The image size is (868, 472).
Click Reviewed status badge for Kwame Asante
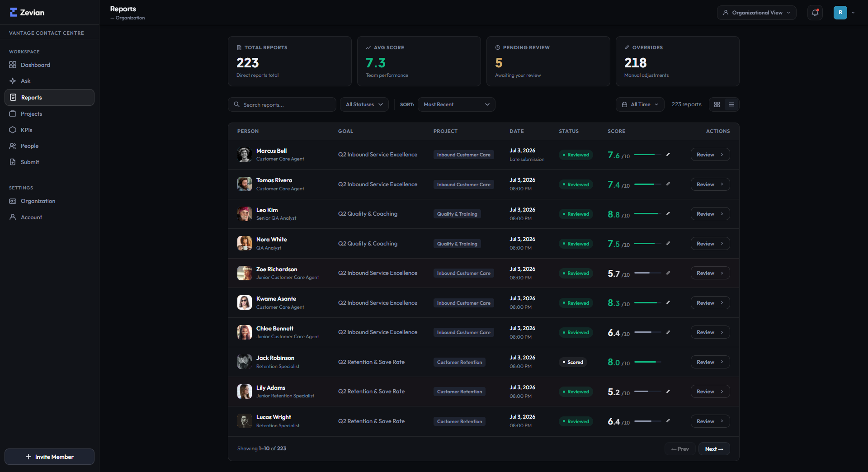(x=576, y=303)
